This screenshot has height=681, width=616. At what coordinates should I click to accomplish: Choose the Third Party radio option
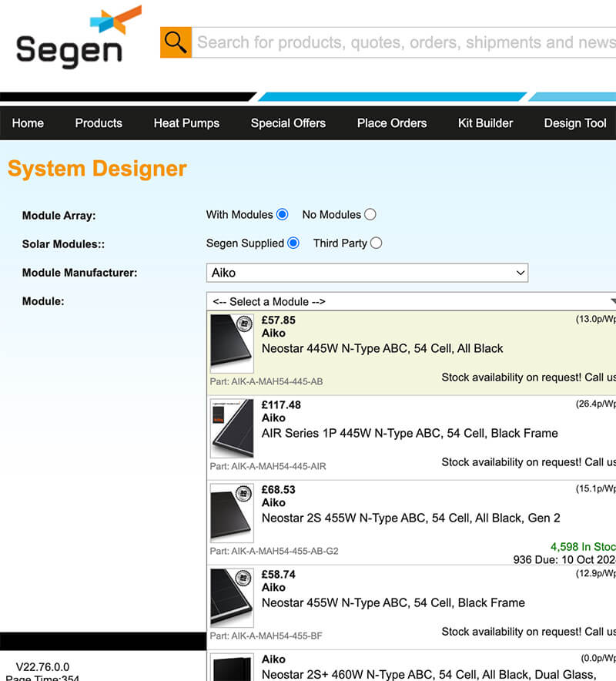376,243
